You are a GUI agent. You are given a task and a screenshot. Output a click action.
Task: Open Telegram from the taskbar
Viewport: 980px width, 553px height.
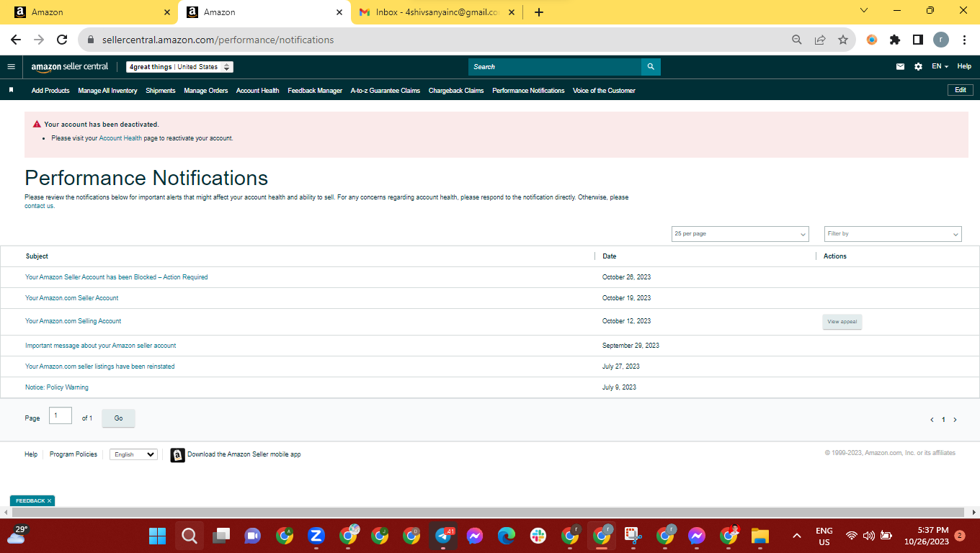(x=443, y=536)
